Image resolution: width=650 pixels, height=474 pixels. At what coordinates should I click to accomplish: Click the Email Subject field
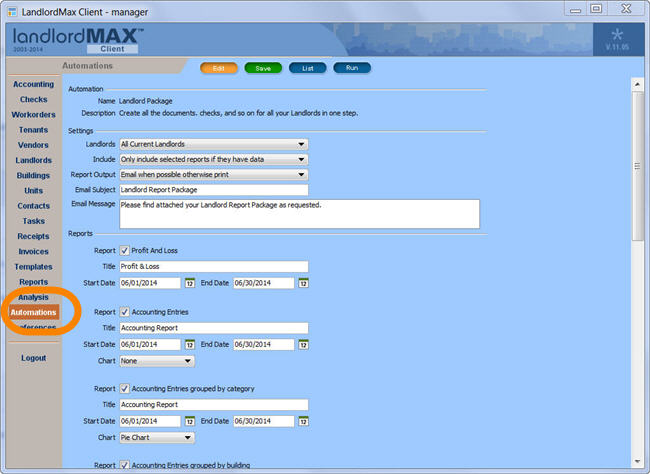coord(214,190)
